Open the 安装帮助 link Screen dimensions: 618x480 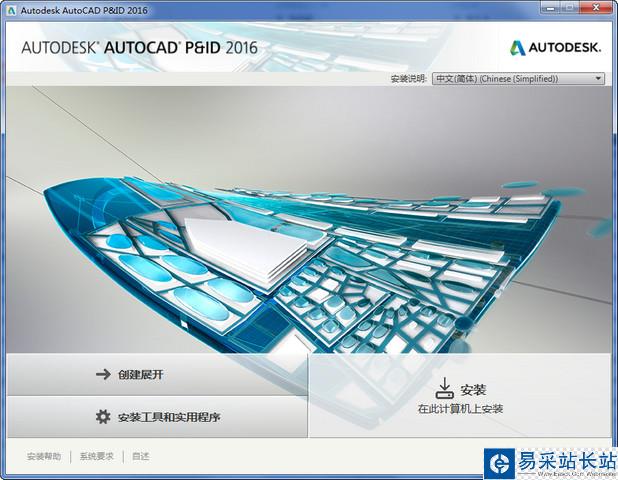tap(44, 456)
